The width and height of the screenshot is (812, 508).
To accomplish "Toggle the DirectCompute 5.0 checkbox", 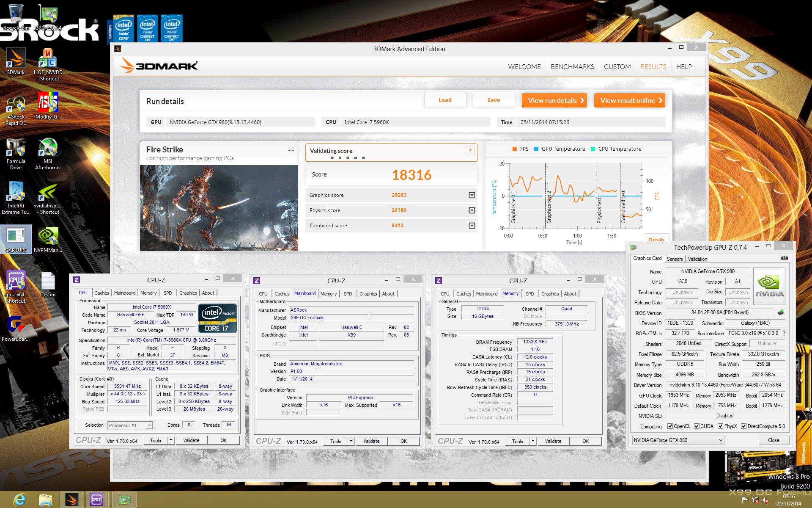I will pos(743,426).
